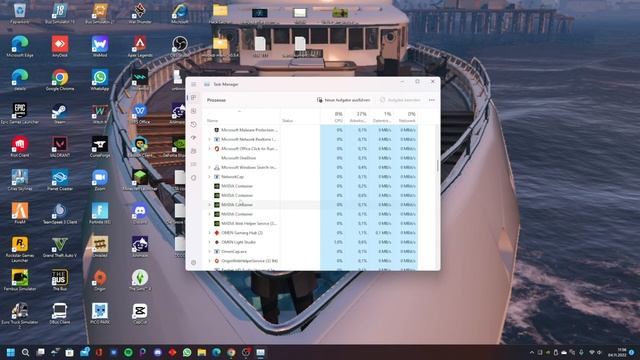640x360 pixels.
Task: Sort processes by Name column
Action: [212, 121]
